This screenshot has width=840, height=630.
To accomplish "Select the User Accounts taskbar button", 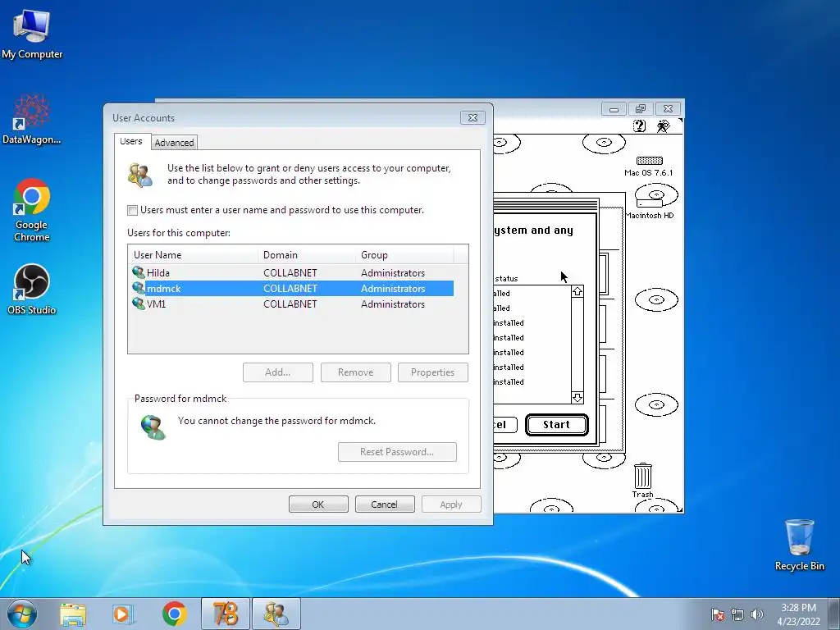I will pos(276,614).
